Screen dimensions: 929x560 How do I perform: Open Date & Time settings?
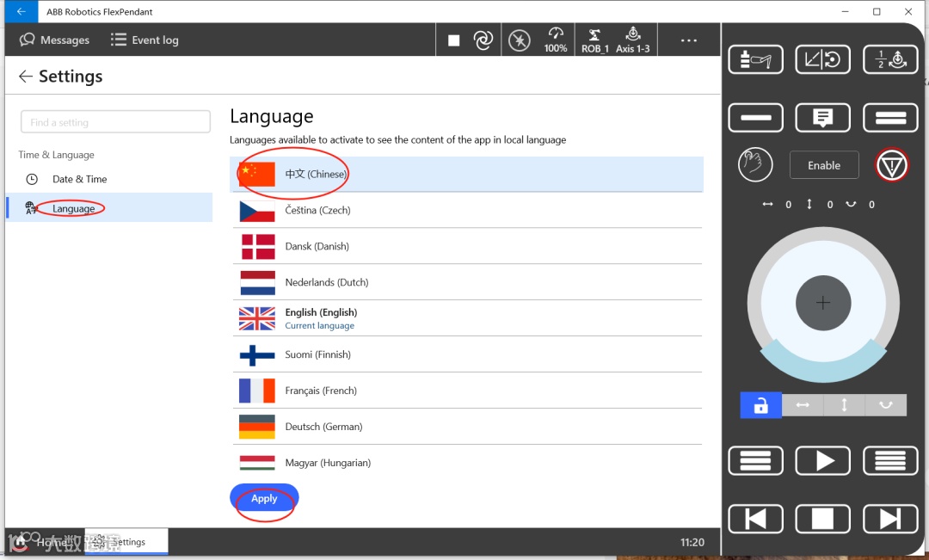tap(109, 179)
